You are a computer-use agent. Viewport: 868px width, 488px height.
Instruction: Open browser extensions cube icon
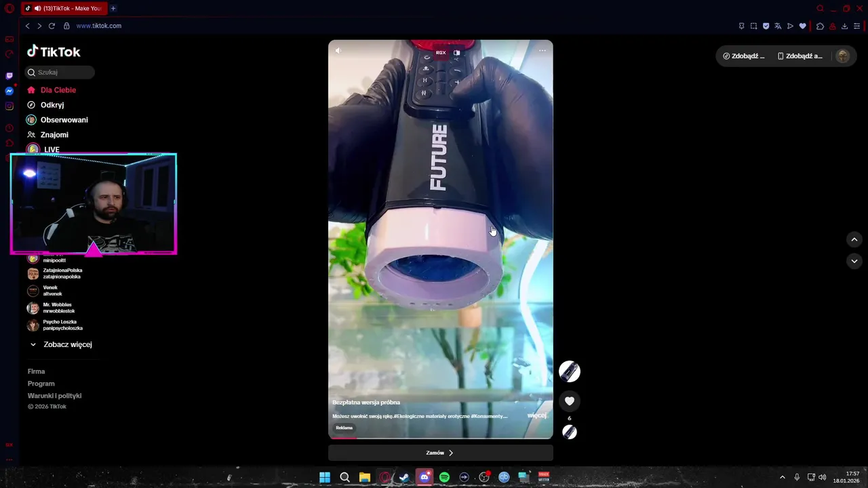(x=820, y=26)
